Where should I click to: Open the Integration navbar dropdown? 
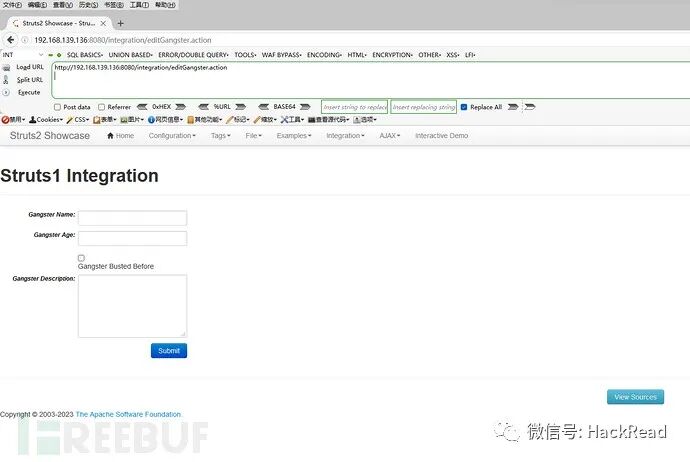coord(345,136)
